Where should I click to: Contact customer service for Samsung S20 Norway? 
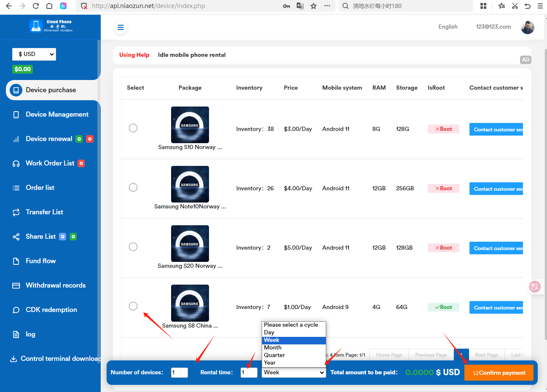click(x=496, y=248)
